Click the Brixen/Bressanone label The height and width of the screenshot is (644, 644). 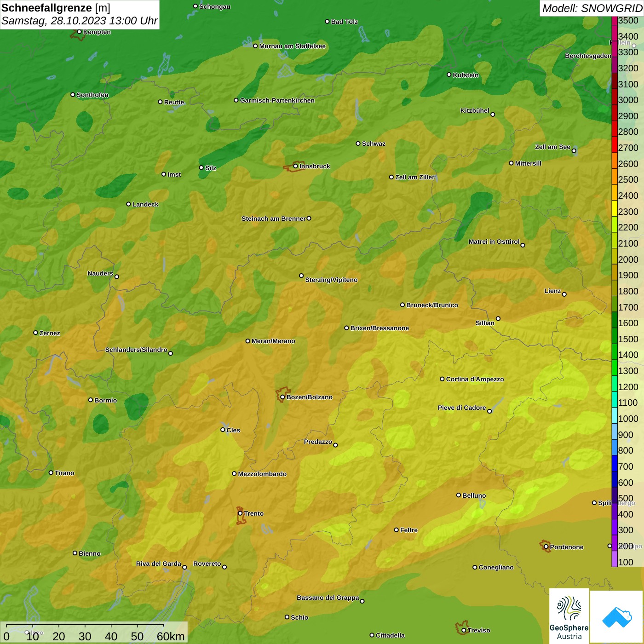pos(379,328)
